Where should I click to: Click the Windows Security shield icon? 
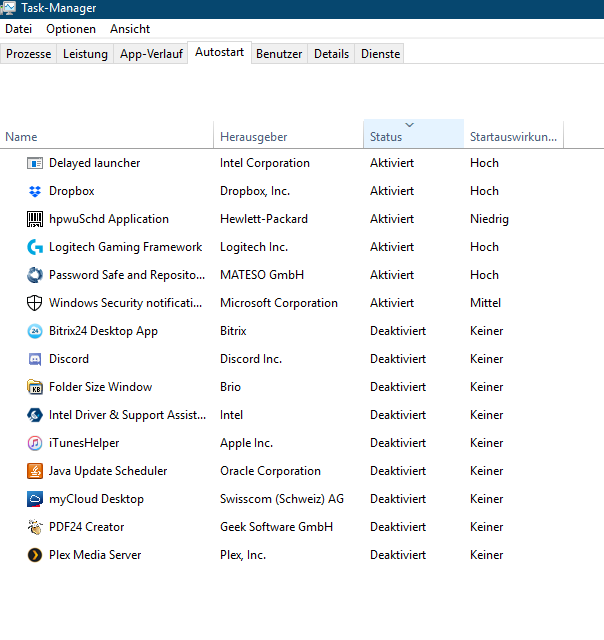[35, 303]
